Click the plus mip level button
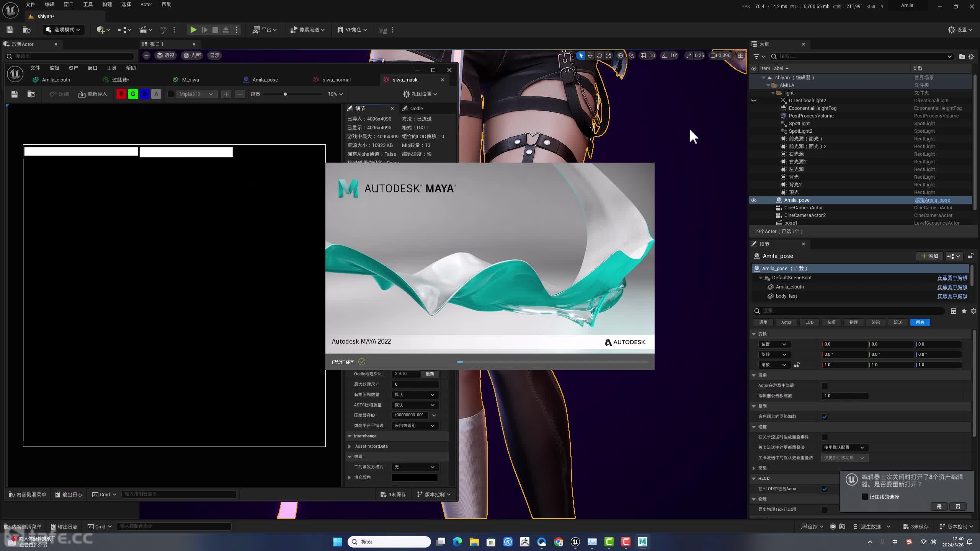Viewport: 980px width, 551px height. click(226, 94)
